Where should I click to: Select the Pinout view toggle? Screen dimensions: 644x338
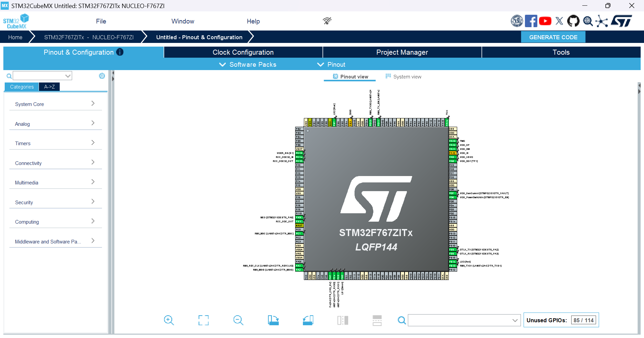click(350, 77)
